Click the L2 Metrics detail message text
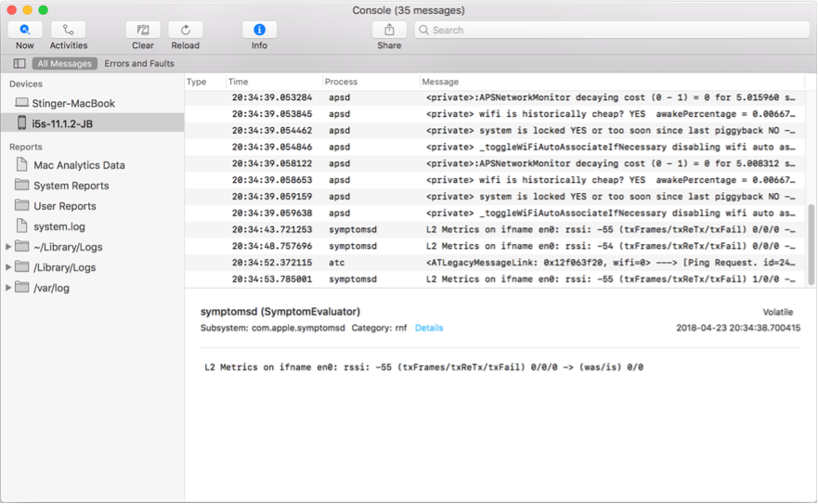The width and height of the screenshot is (818, 504). [423, 368]
